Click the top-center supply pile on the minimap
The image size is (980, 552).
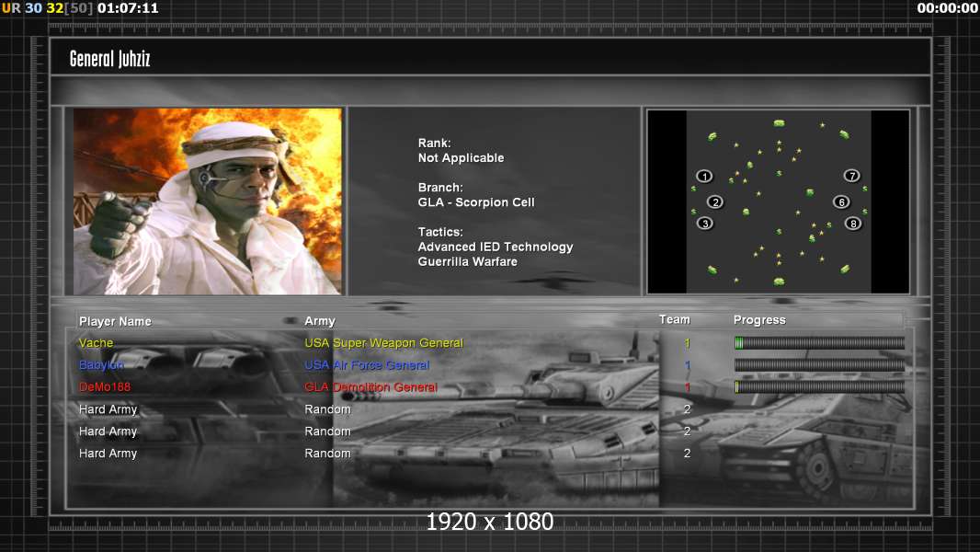tap(779, 123)
